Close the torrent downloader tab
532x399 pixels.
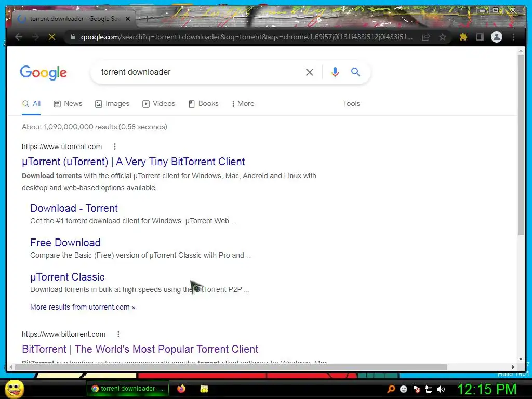click(x=128, y=19)
